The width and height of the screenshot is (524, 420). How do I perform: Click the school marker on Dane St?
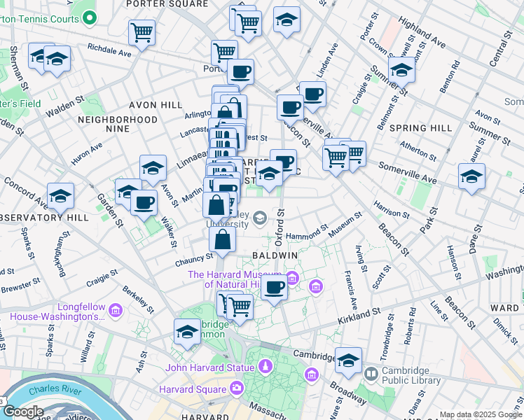471,178
